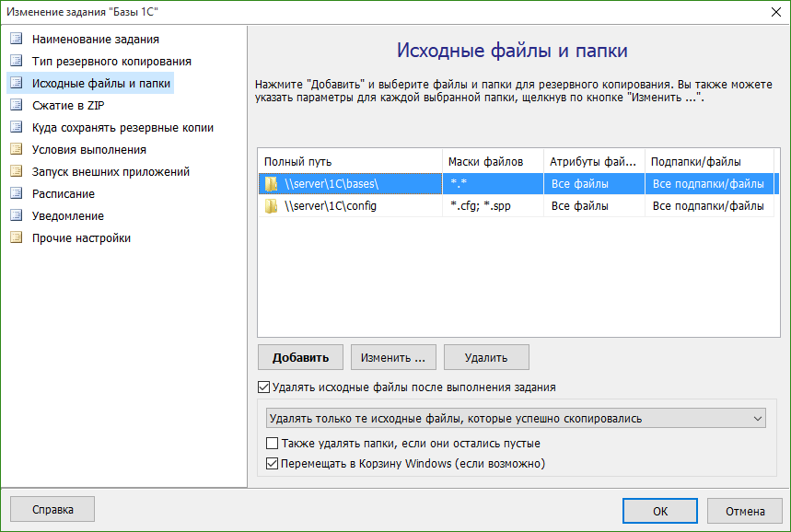Go to "Запуск внешних приложений" section
This screenshot has width=791, height=532.
(111, 172)
